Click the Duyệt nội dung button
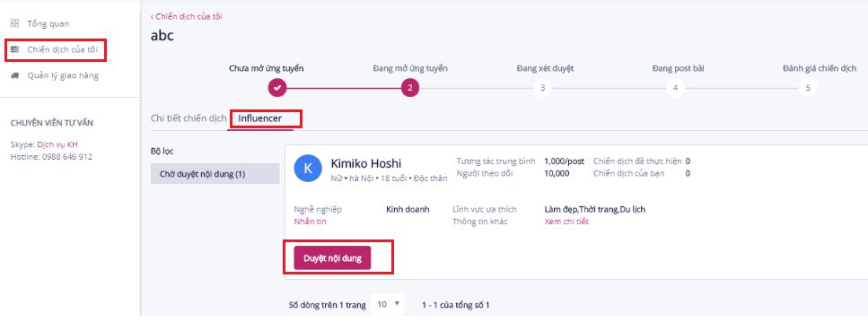 click(x=332, y=258)
